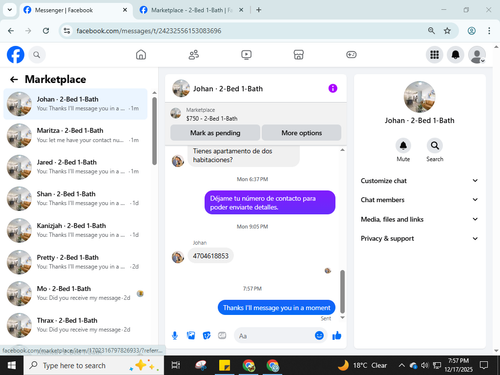The image size is (500, 375).
Task: Switch to the Marketplace - 2-Bed 1-Bath tab
Action: (191, 10)
